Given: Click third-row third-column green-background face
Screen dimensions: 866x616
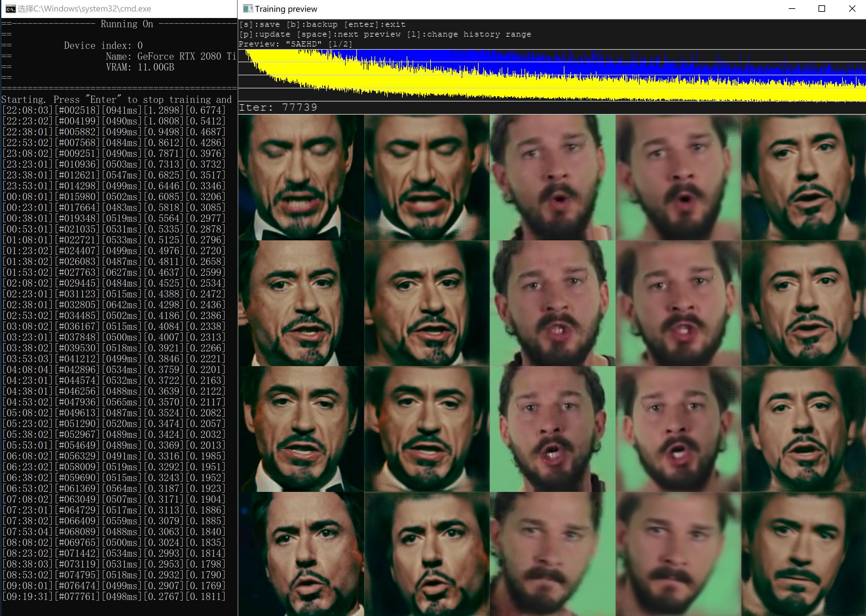Looking at the screenshot, I should (553, 429).
